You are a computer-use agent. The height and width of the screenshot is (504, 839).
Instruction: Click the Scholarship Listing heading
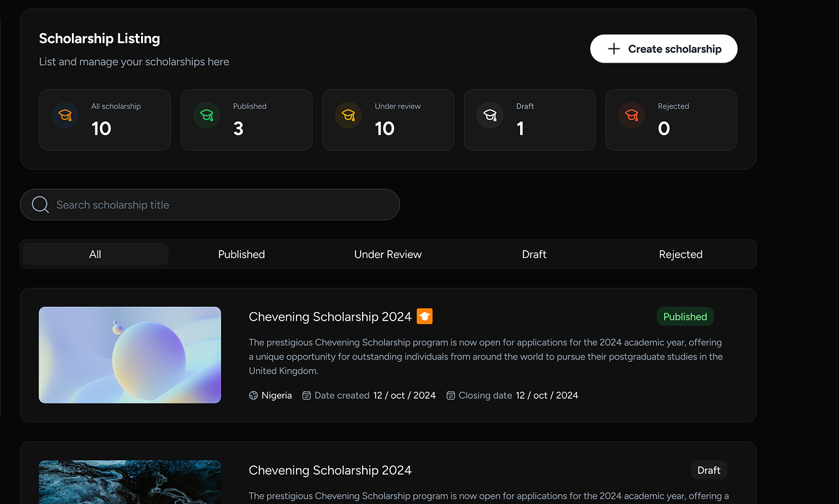(99, 39)
